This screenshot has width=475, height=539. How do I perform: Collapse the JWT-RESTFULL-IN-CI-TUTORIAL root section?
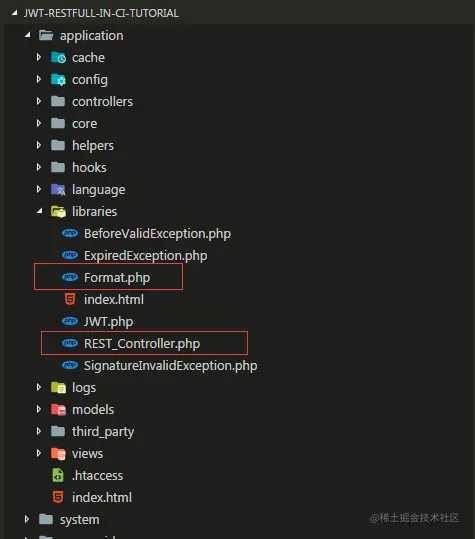point(14,13)
